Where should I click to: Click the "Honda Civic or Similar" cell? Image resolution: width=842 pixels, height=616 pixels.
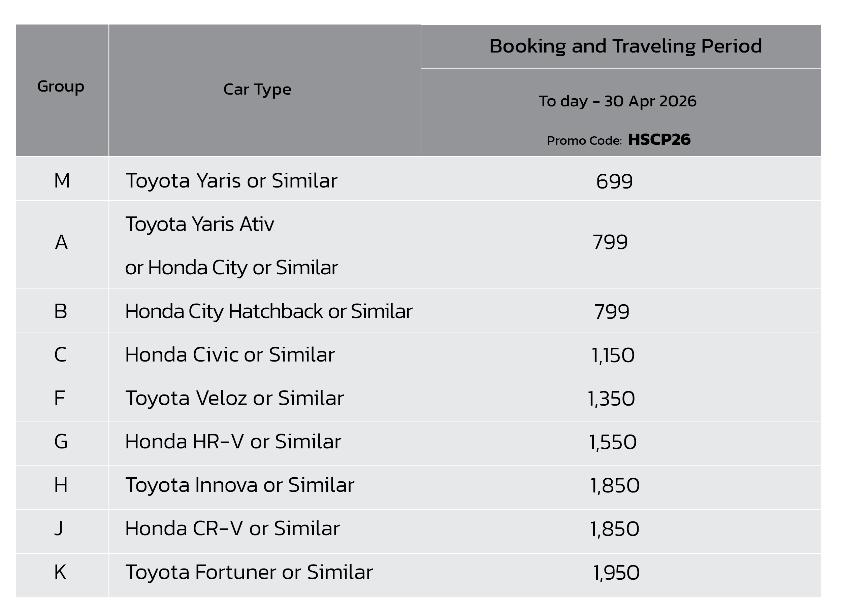pos(230,354)
